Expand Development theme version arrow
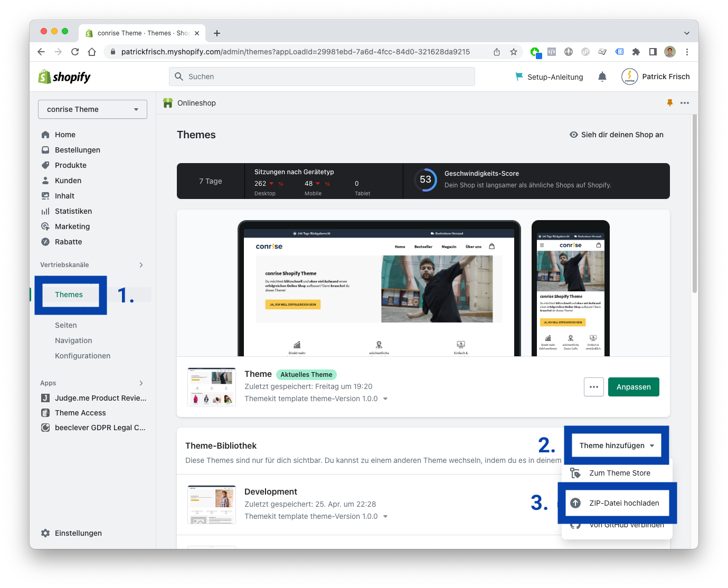Image resolution: width=728 pixels, height=588 pixels. tap(385, 517)
